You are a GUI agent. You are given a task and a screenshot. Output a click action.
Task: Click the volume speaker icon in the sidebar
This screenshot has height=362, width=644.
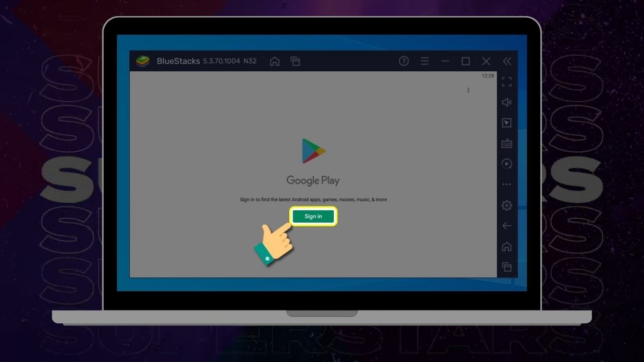click(507, 102)
